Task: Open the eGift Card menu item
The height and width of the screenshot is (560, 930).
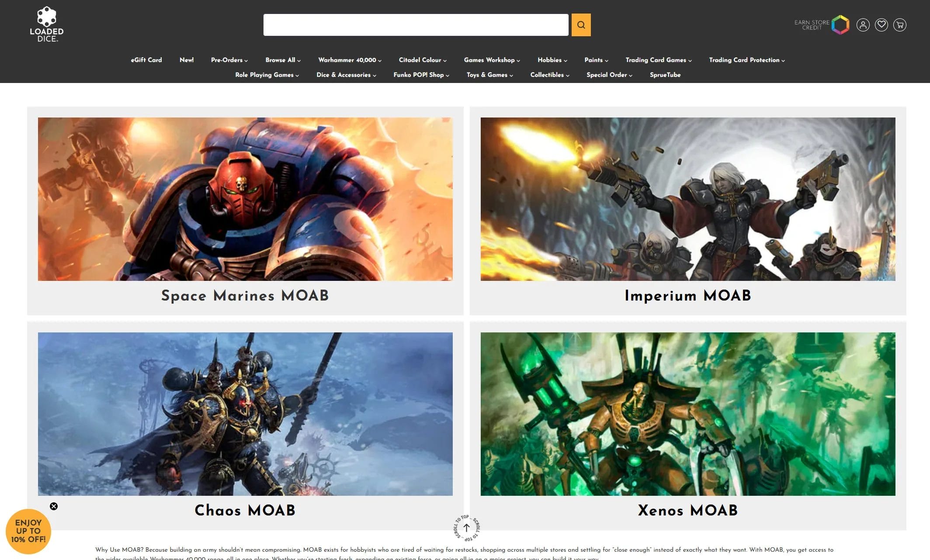Action: point(146,60)
